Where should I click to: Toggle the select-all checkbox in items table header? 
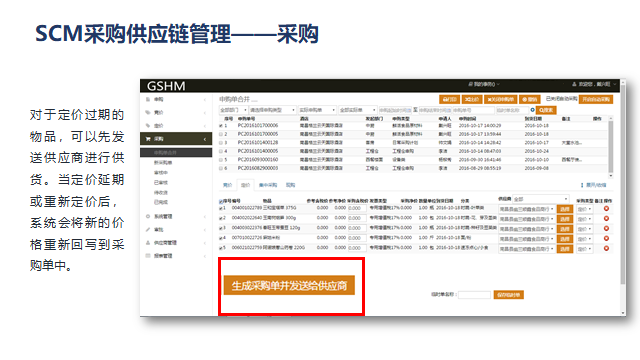[221, 201]
